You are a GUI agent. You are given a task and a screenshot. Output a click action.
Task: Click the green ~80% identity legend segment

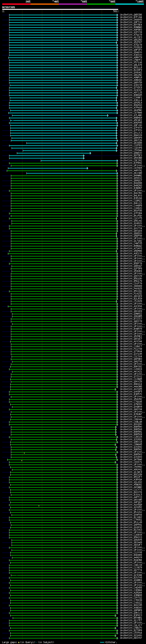point(101,4)
